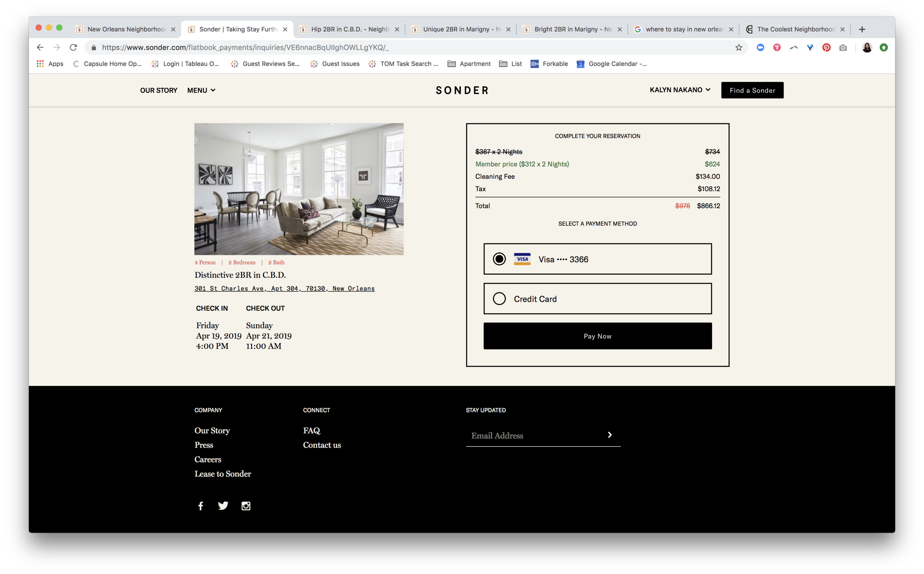Click the browser forward arrow
924x574 pixels.
point(57,47)
